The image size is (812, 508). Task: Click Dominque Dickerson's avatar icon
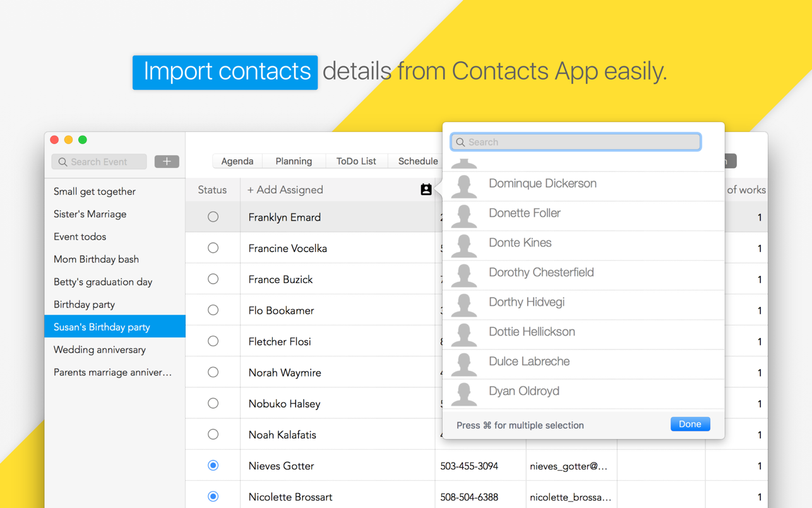click(464, 186)
